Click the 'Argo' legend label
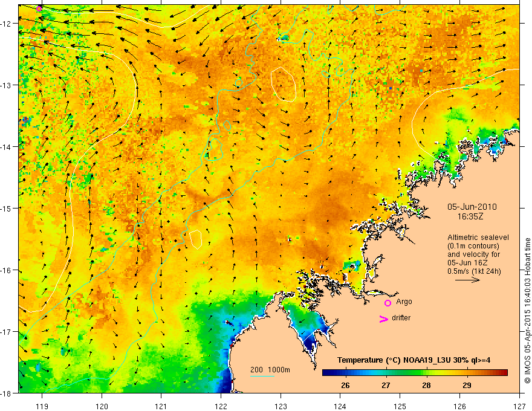532x411 pixels. (404, 302)
